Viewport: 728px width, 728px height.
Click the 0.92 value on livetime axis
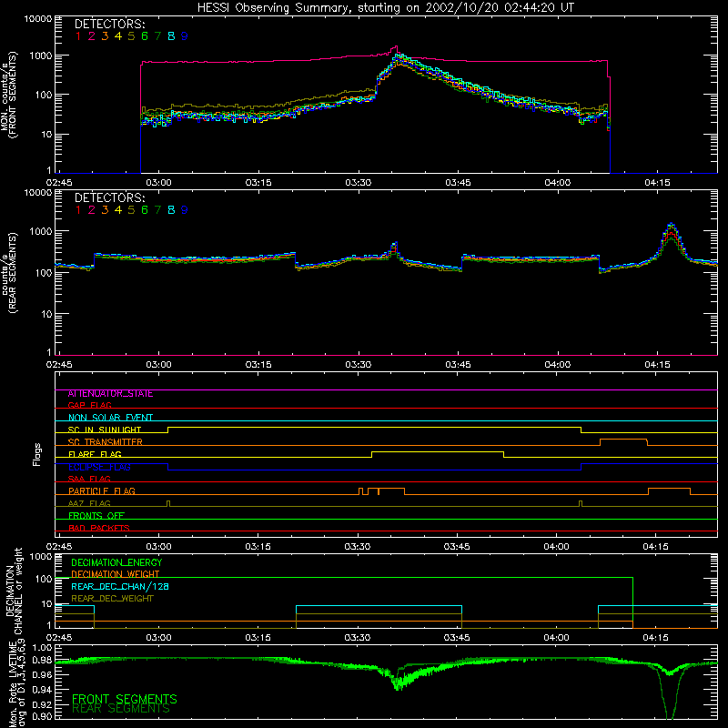[x=42, y=703]
